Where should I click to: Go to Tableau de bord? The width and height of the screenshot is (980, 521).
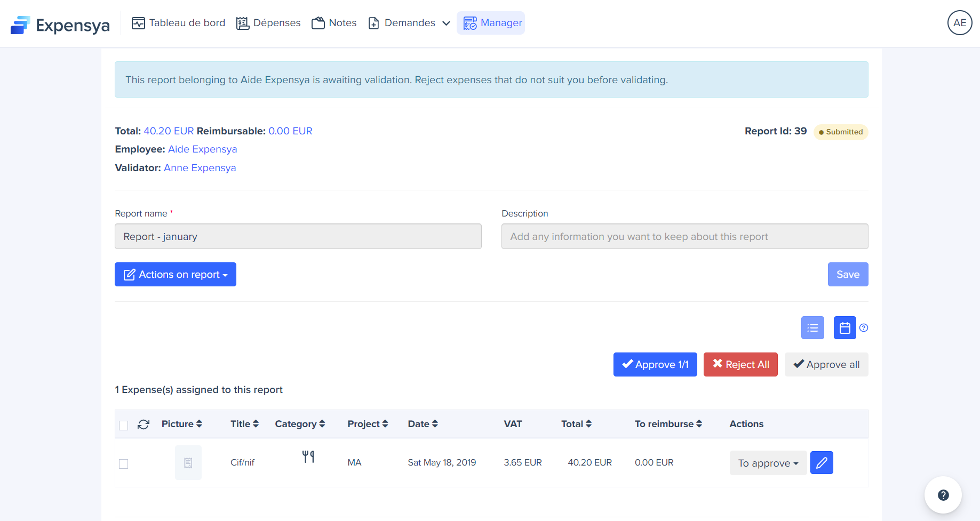(x=178, y=23)
